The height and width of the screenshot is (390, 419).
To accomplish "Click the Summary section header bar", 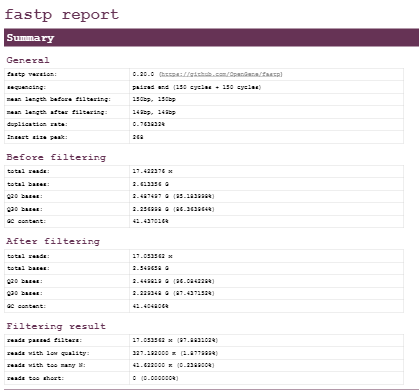I will (x=211, y=38).
